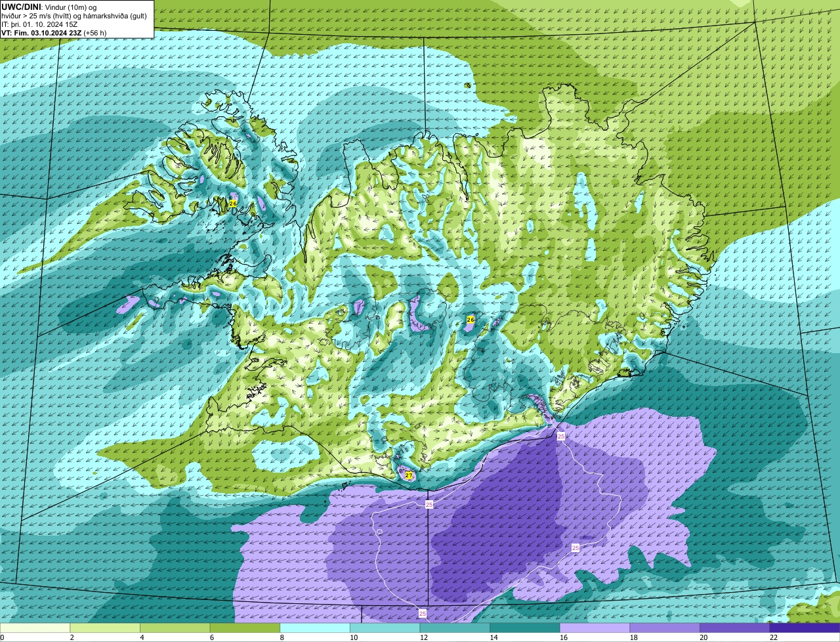Screen dimensions: 840x642
Task: Click the legend value 10
Action: pos(354,637)
